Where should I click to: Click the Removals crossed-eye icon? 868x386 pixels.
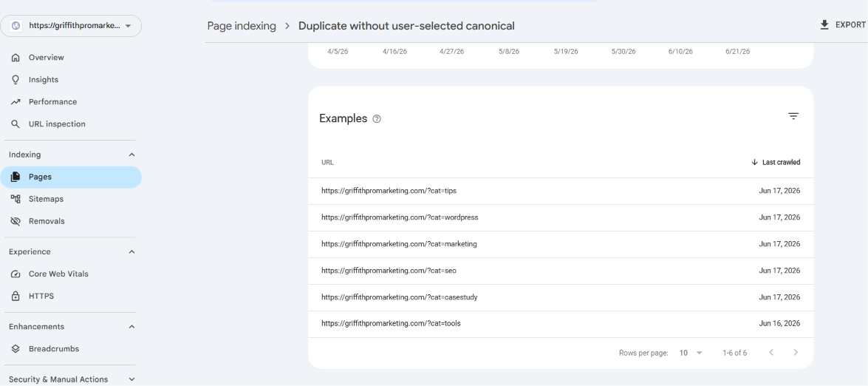[x=16, y=221]
